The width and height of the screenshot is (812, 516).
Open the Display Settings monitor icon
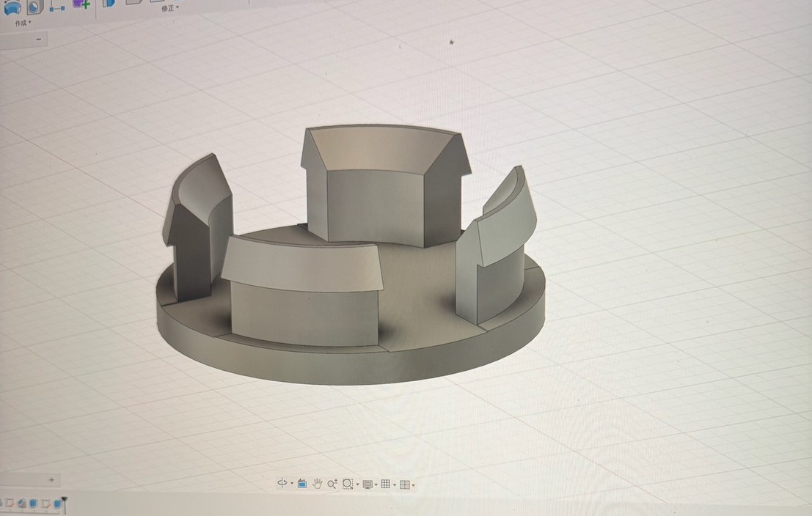(367, 484)
